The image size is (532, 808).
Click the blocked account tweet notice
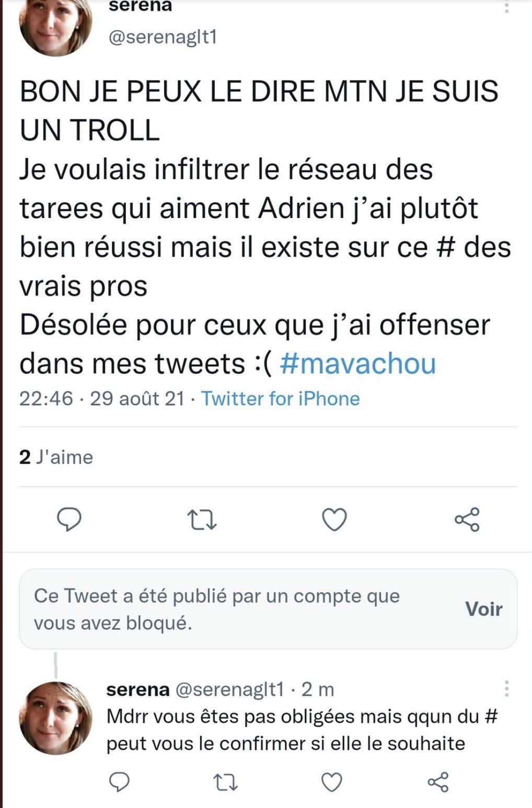(x=217, y=609)
